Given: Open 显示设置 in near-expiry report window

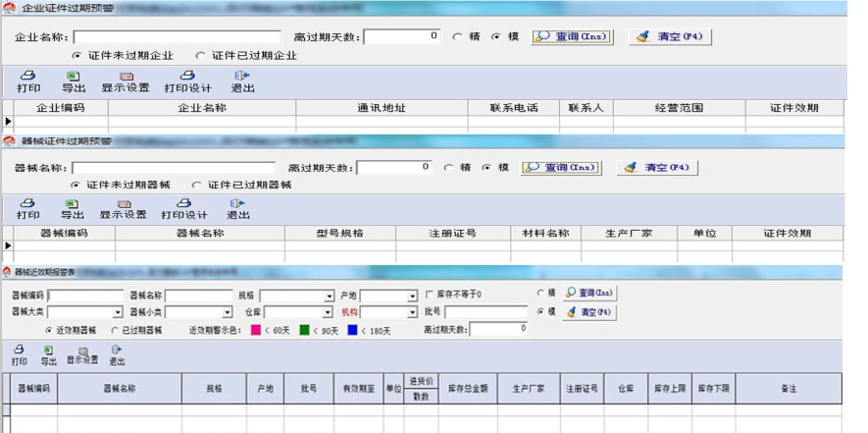Looking at the screenshot, I should point(83,355).
